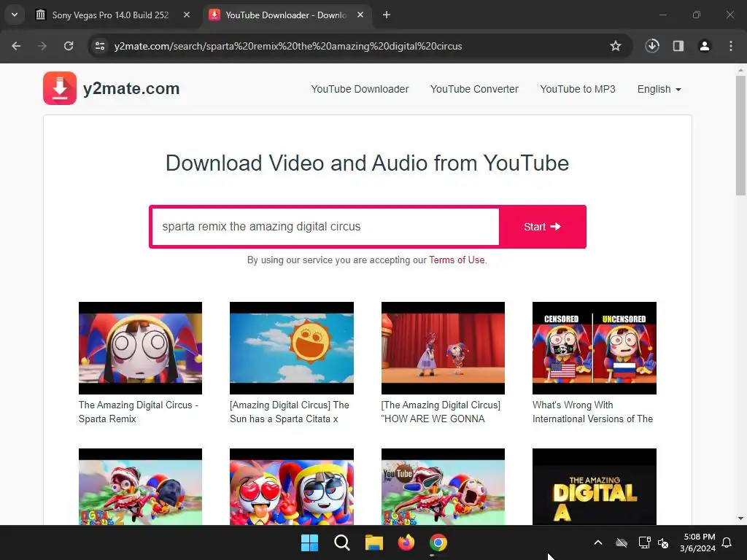Click 'What's Wrong With International Versions' title

[592, 412]
